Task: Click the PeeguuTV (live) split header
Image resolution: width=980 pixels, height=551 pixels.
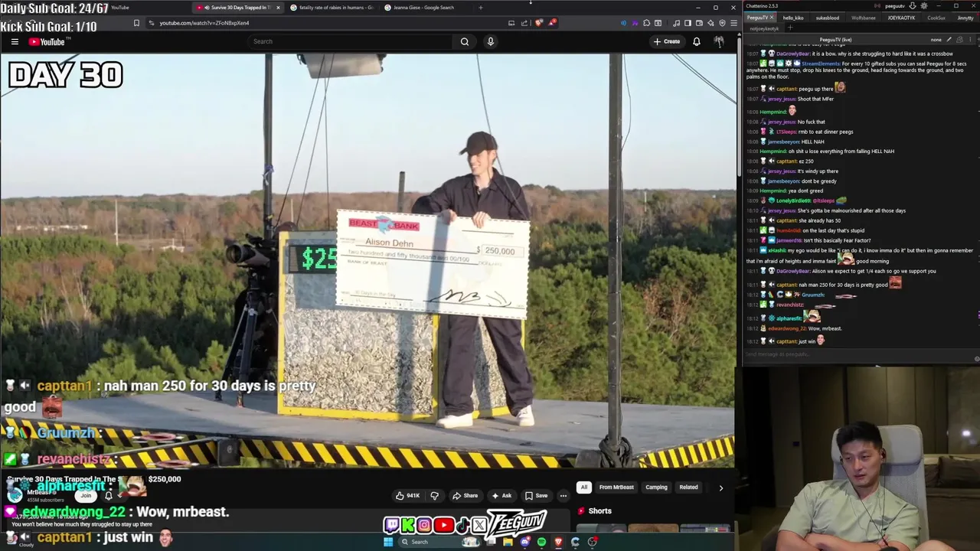Action: pyautogui.click(x=835, y=40)
